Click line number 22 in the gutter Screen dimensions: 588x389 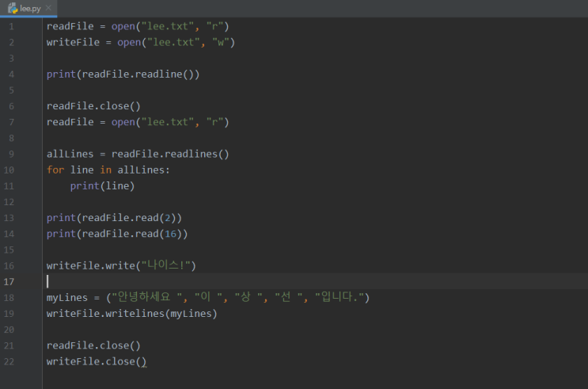[9, 362]
